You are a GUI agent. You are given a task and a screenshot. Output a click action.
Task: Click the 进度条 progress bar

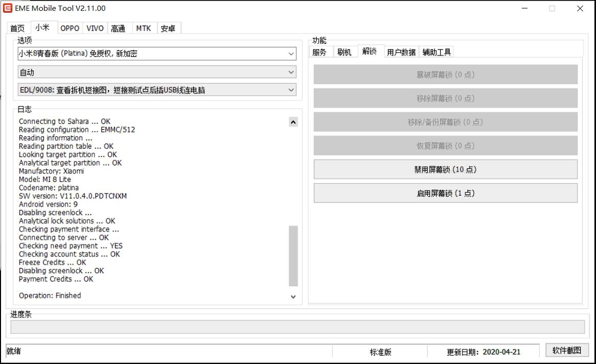[x=297, y=327]
